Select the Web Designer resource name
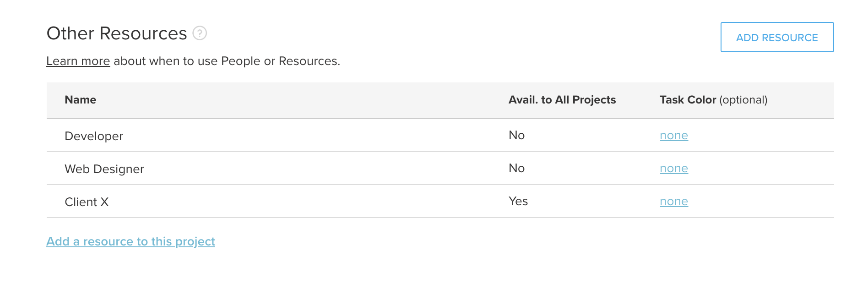 (x=104, y=169)
